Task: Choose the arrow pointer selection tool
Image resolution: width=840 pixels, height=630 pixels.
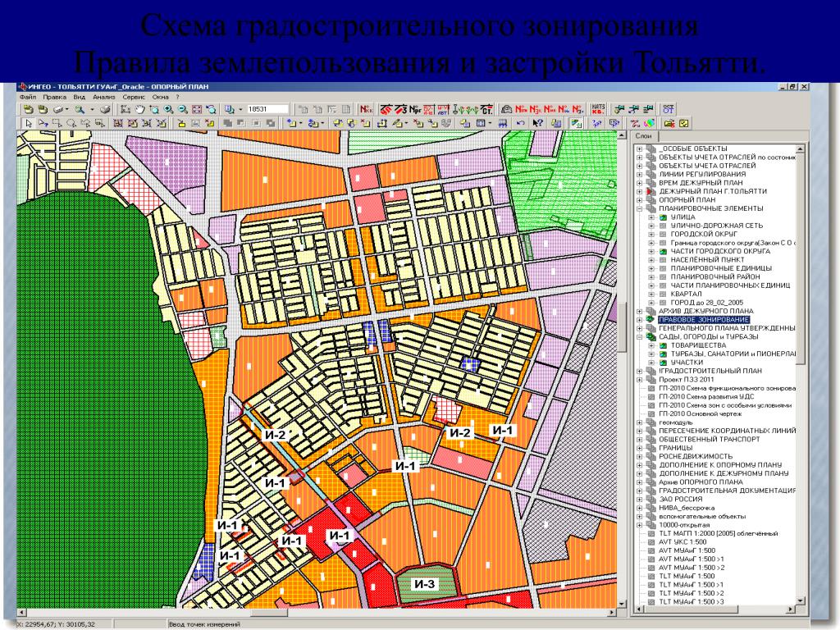Action: tap(29, 123)
